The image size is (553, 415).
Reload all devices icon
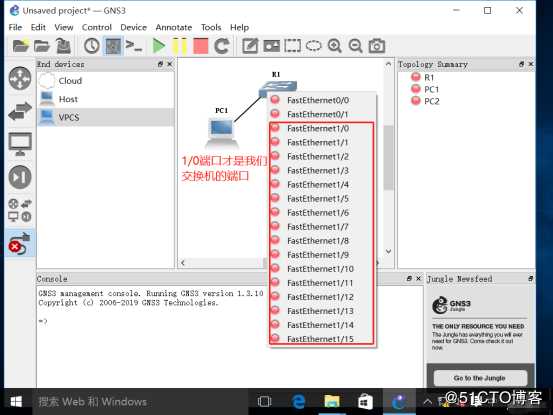click(222, 46)
